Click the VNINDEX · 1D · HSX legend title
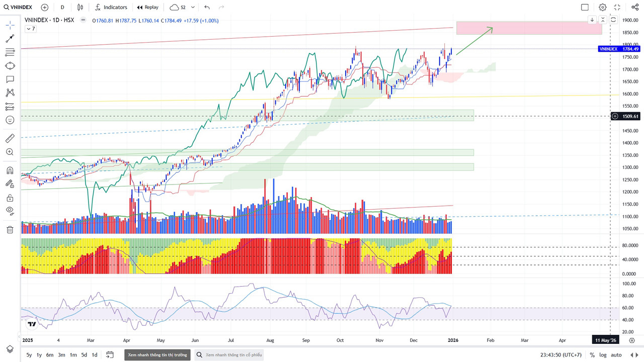This screenshot has width=644, height=362. [49, 21]
